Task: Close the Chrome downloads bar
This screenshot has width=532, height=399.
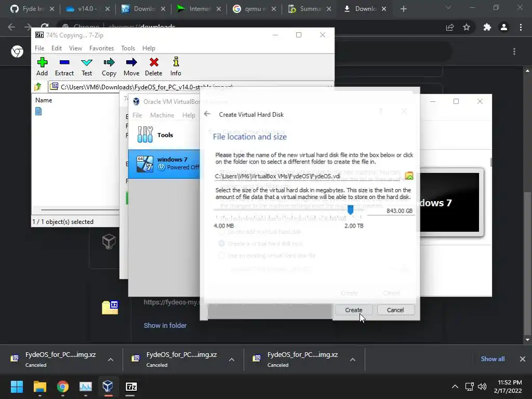Action: (x=523, y=359)
